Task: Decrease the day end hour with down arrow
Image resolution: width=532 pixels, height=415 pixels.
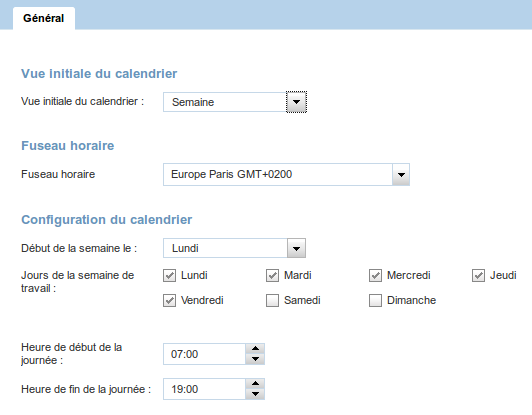Action: click(x=255, y=394)
